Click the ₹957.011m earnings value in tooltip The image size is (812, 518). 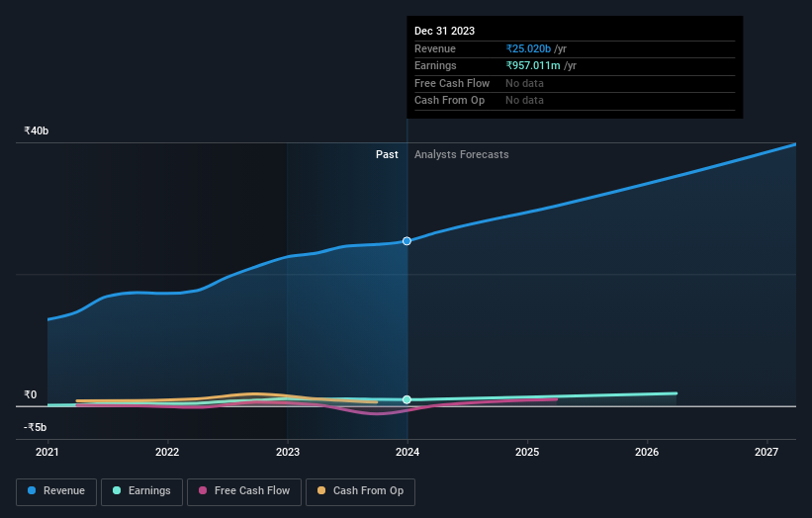tap(533, 65)
